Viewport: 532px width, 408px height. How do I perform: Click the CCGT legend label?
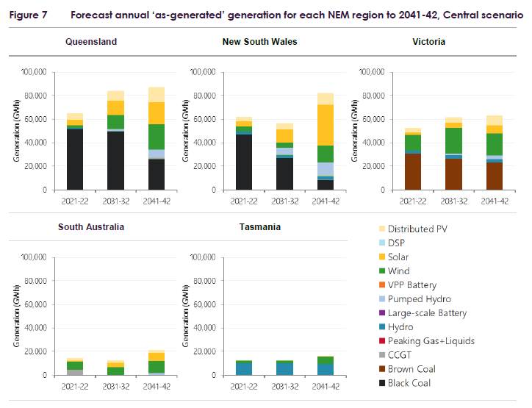400,355
